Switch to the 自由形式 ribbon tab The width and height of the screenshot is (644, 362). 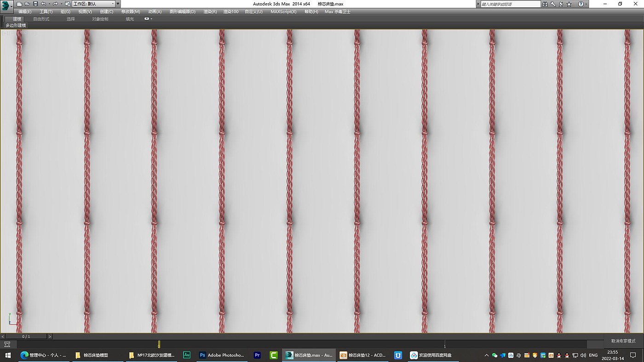click(x=41, y=19)
